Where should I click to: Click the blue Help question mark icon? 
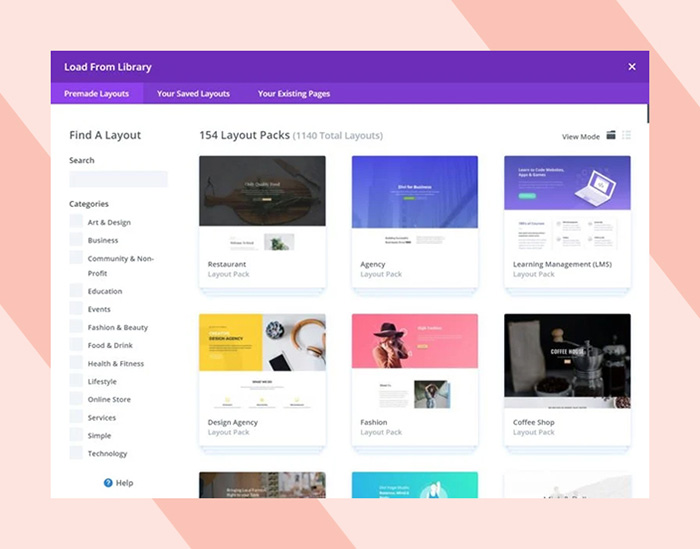coord(108,482)
